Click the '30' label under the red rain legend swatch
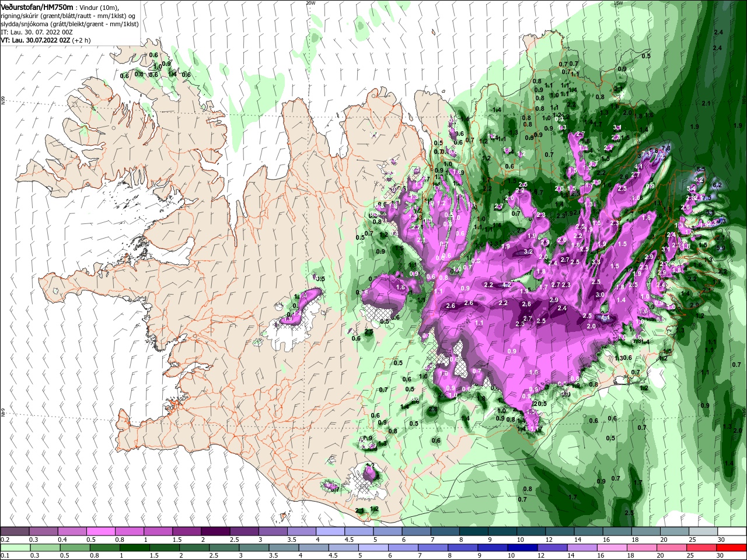The image size is (747, 560). pos(720,556)
